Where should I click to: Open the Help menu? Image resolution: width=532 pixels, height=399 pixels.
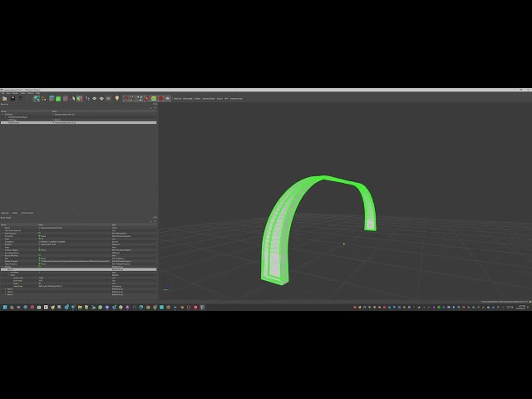[37, 93]
